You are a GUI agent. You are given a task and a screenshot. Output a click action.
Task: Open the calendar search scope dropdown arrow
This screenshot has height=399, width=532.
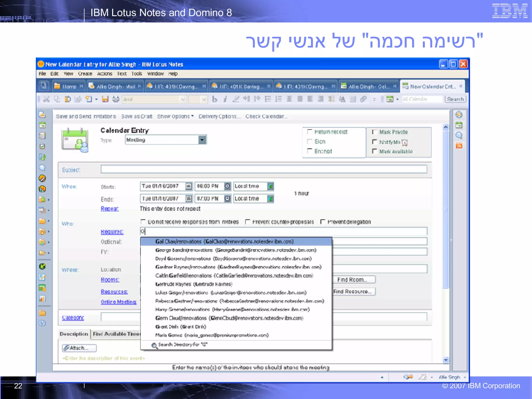pyautogui.click(x=397, y=99)
